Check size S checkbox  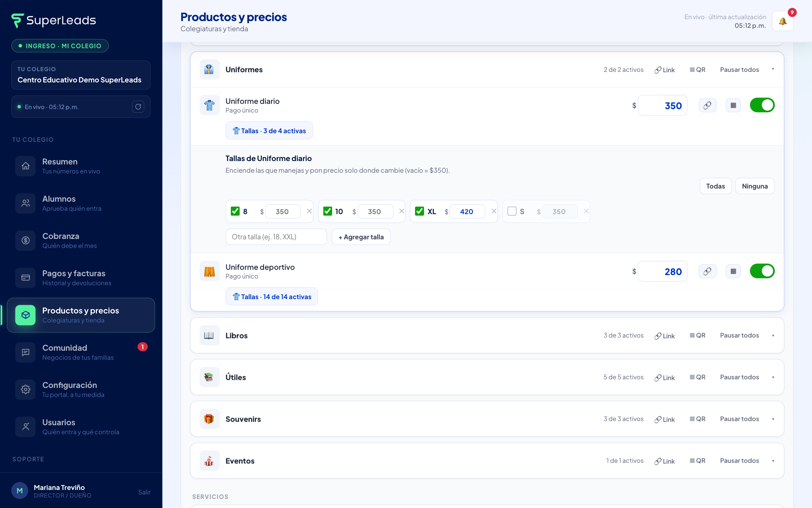tap(512, 211)
